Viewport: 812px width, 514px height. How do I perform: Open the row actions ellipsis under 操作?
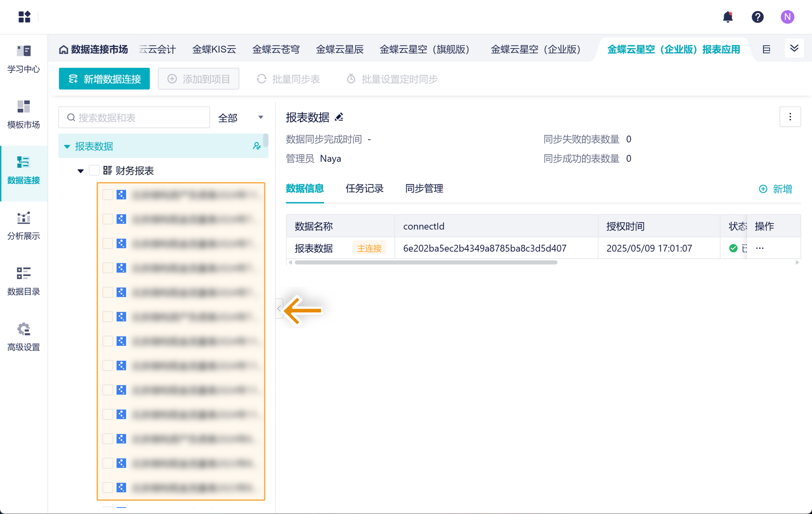(760, 248)
